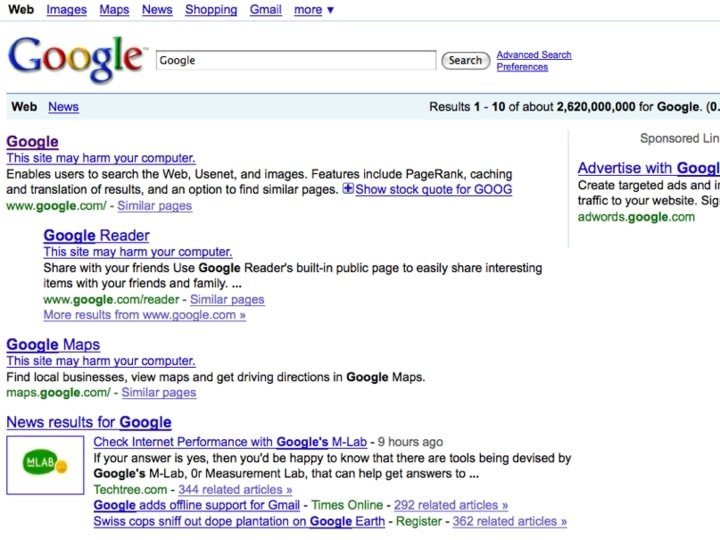The height and width of the screenshot is (540, 720).
Task: Click the Times Online source text
Action: tap(347, 505)
